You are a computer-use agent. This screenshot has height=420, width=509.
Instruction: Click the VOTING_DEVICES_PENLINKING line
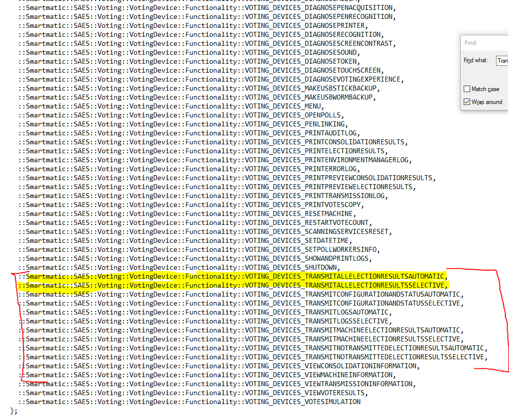tap(183, 124)
